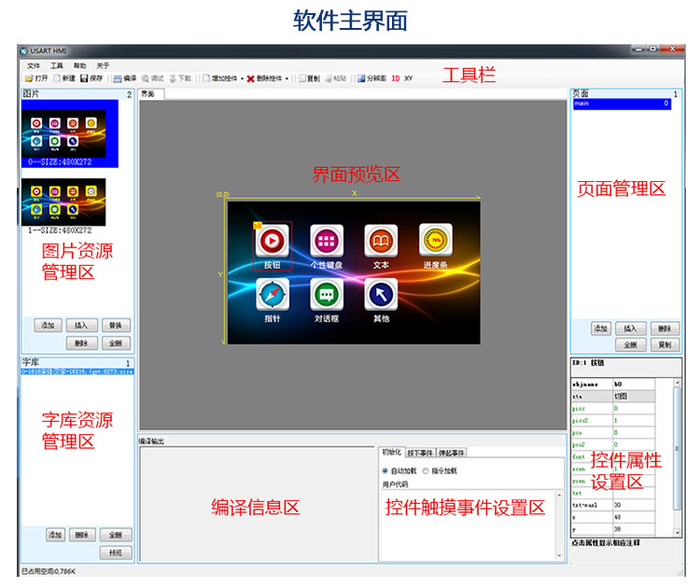Click the 复制 (Copy) toolbar icon
The height and width of the screenshot is (588, 700).
coord(301,78)
